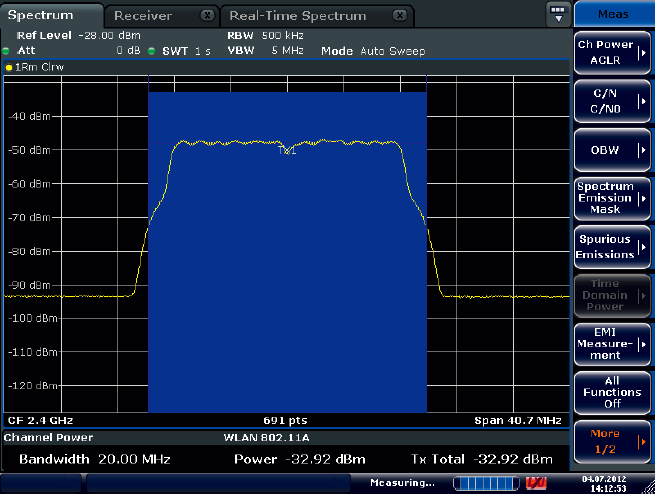Select the Tx1 channel marker label
Viewport: 655px width, 494px height.
pyautogui.click(x=287, y=150)
